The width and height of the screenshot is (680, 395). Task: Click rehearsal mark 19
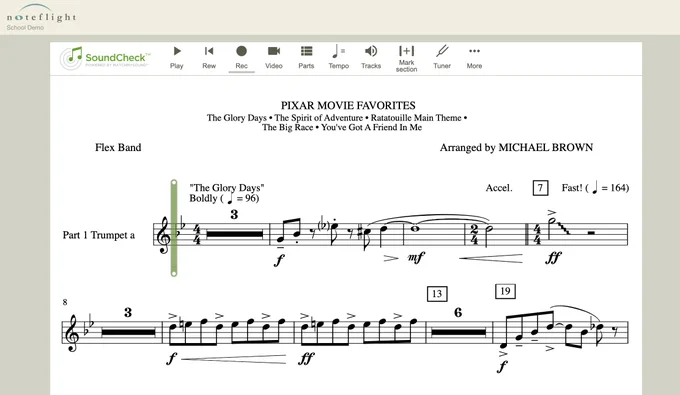(505, 291)
